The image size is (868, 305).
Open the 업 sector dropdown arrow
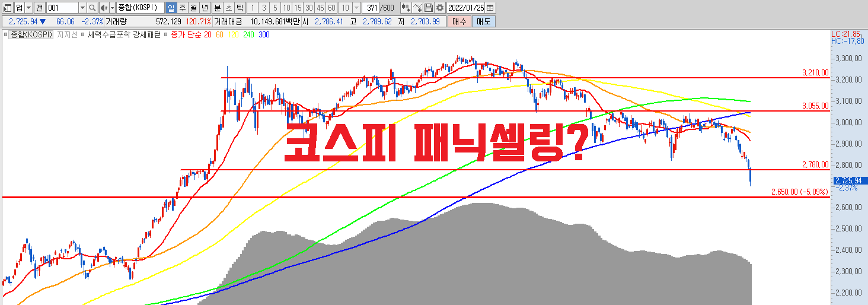28,8
